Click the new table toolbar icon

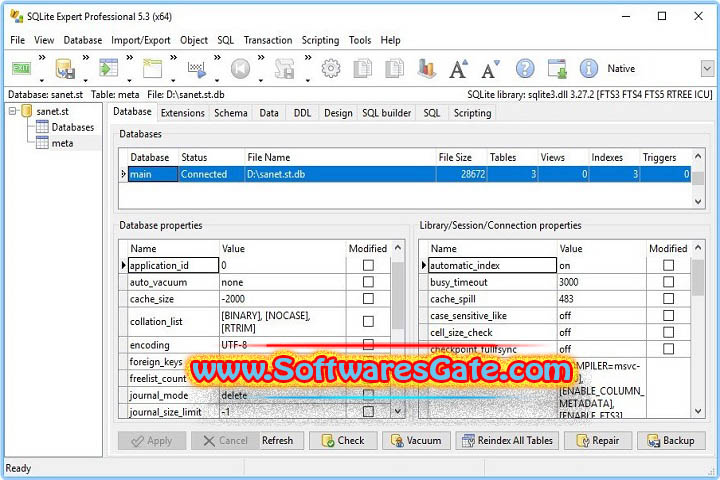pos(152,68)
